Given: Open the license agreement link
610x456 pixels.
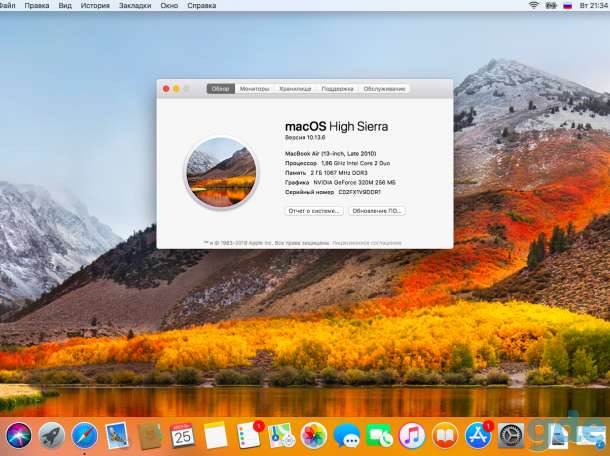Looking at the screenshot, I should pyautogui.click(x=366, y=243).
